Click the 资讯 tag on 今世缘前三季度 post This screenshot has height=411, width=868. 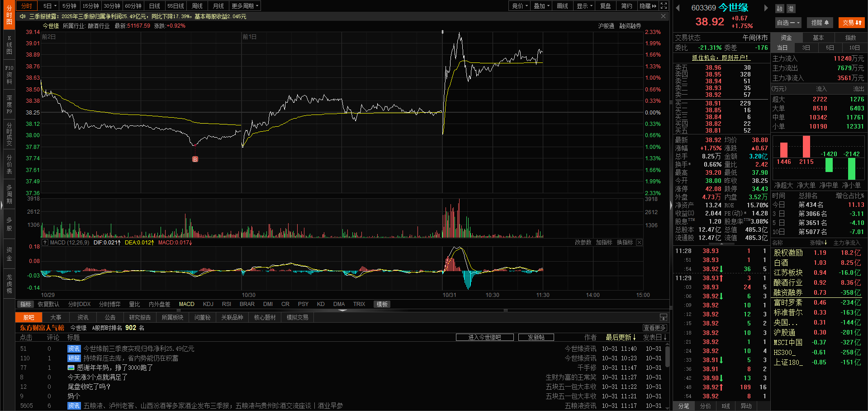click(74, 349)
